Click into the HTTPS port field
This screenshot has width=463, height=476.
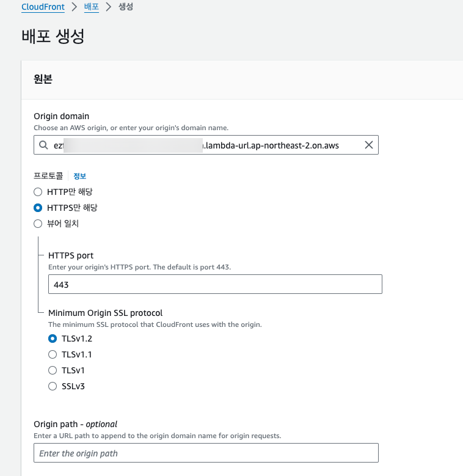[x=215, y=285]
